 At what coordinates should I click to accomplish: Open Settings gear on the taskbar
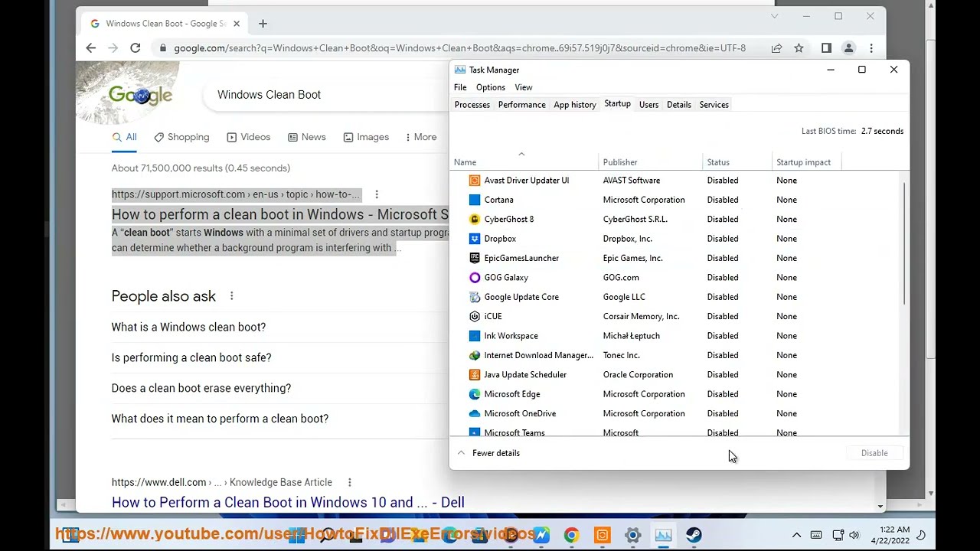tap(632, 535)
